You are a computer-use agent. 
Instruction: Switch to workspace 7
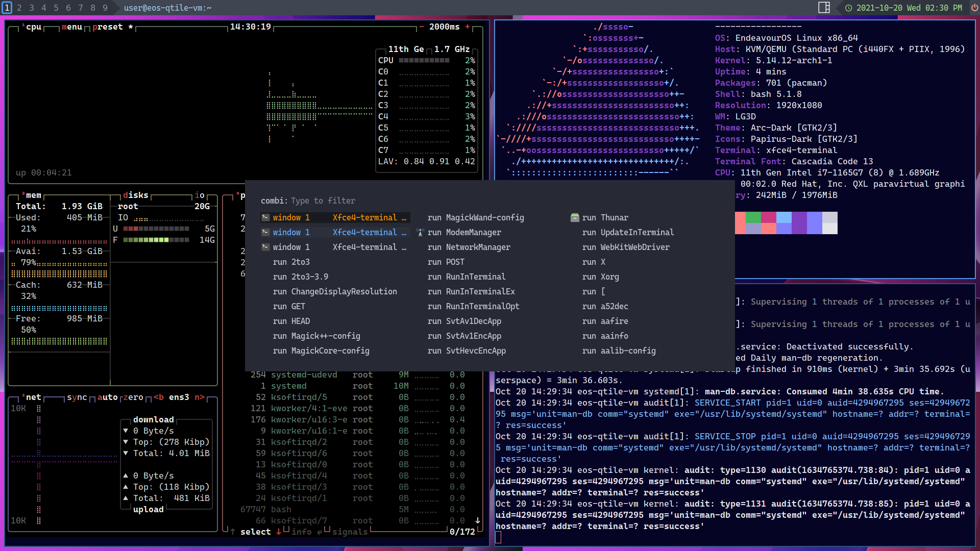(81, 8)
